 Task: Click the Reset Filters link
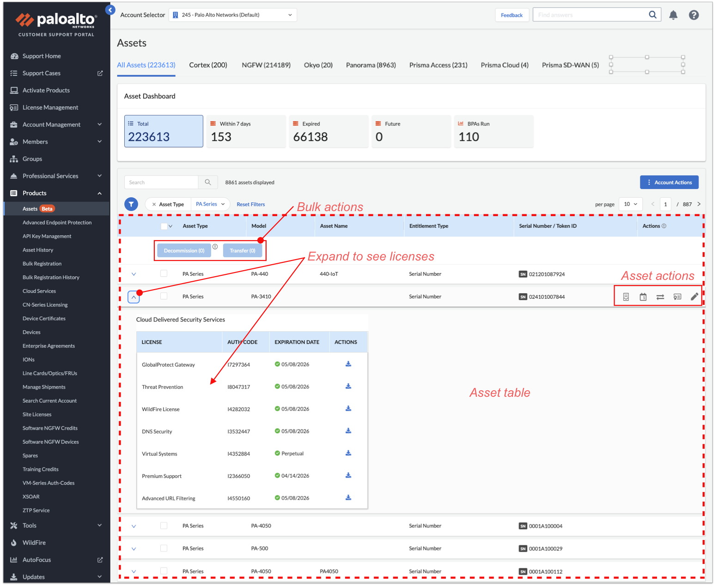(x=250, y=205)
